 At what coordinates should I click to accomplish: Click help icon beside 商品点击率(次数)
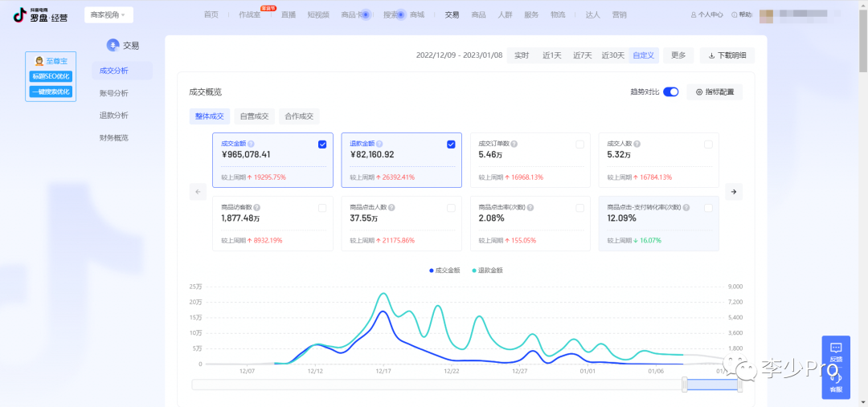530,207
